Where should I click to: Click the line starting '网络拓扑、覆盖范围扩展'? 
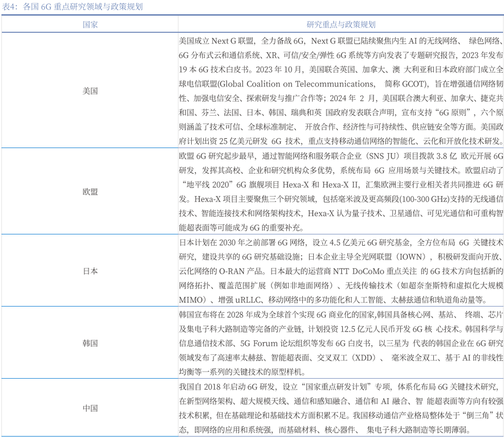coord(341,286)
